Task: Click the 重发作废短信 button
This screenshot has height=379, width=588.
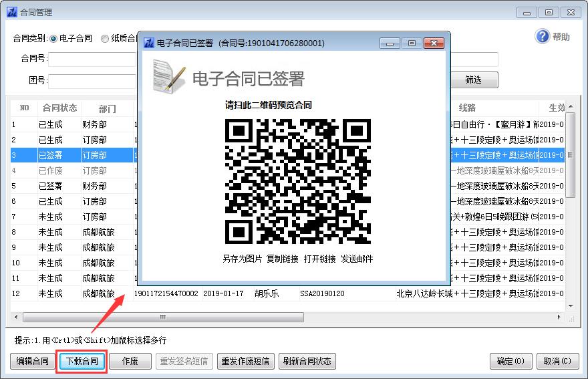Action: click(x=245, y=361)
